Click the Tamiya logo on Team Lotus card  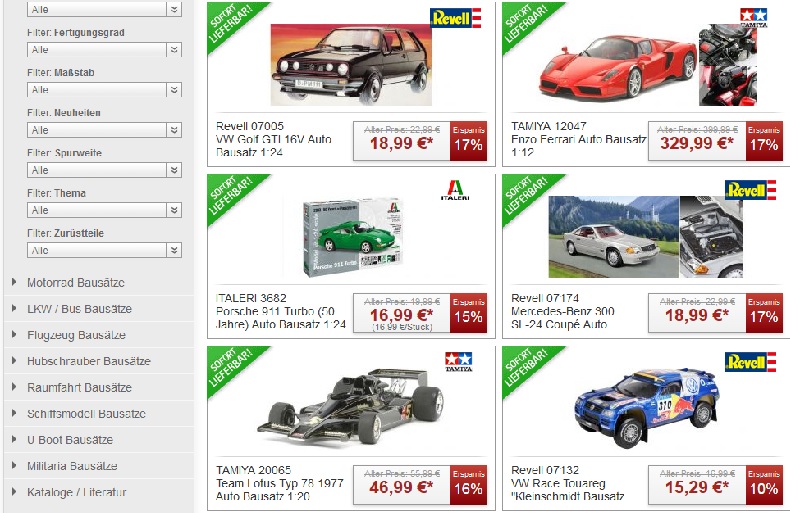(x=458, y=362)
